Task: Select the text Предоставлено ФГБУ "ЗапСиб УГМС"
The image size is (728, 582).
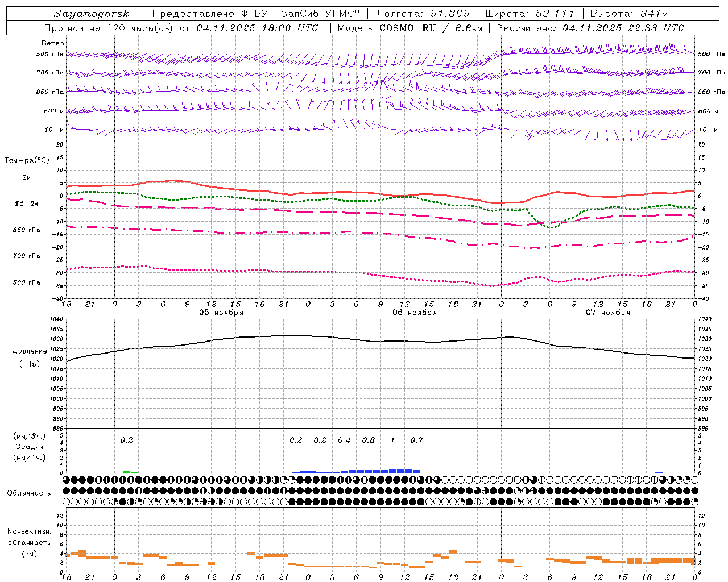Action: (255, 14)
